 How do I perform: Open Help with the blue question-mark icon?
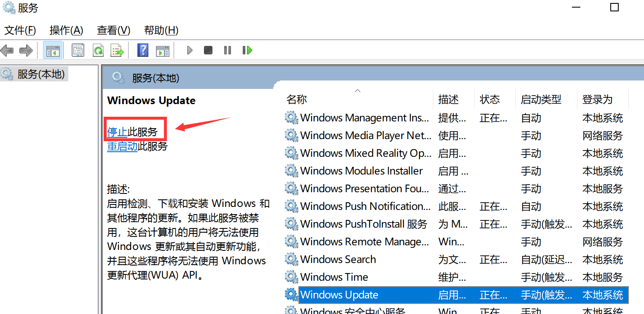(x=143, y=51)
